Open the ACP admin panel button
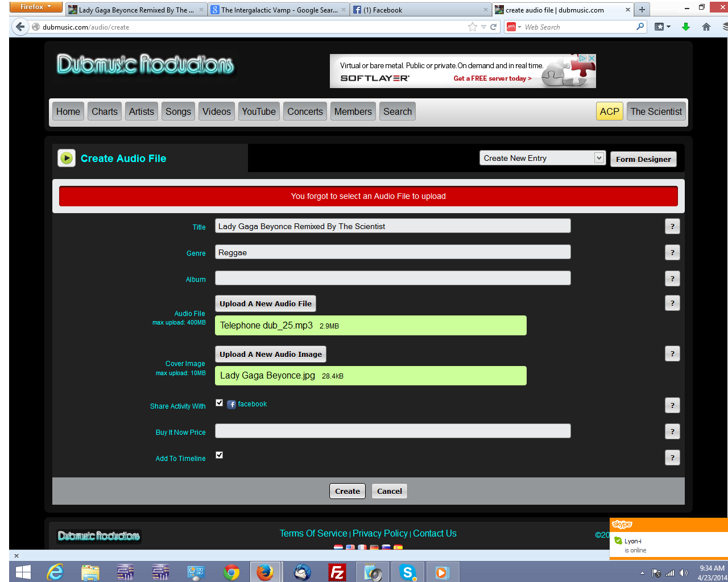Screen dimensions: 728x582 point(609,111)
